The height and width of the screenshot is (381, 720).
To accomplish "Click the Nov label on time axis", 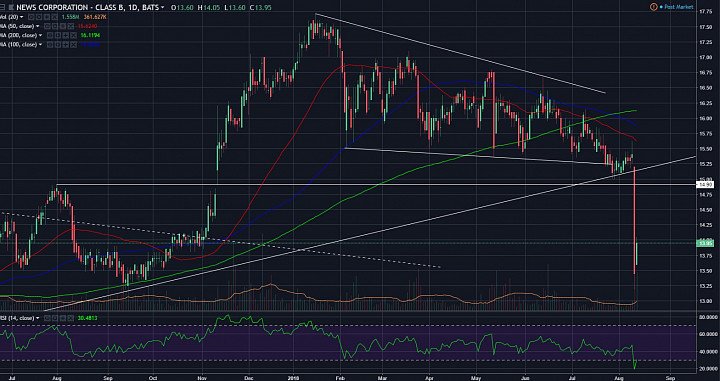I will [202, 377].
